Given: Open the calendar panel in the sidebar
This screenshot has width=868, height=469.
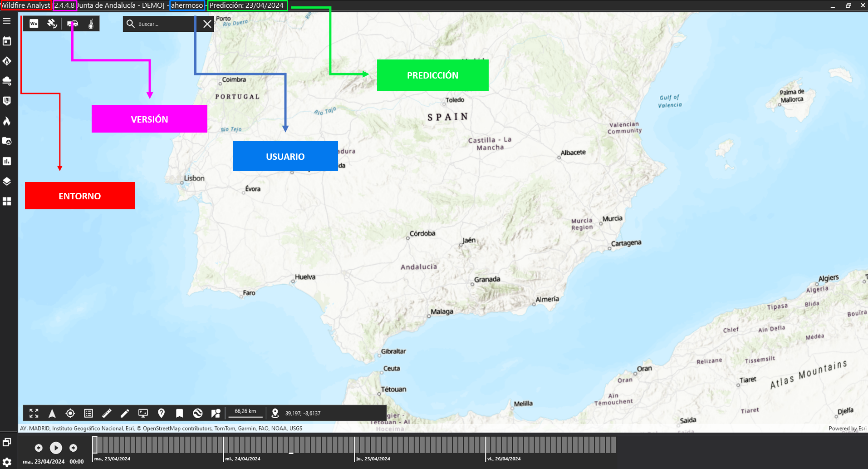Looking at the screenshot, I should click(7, 41).
